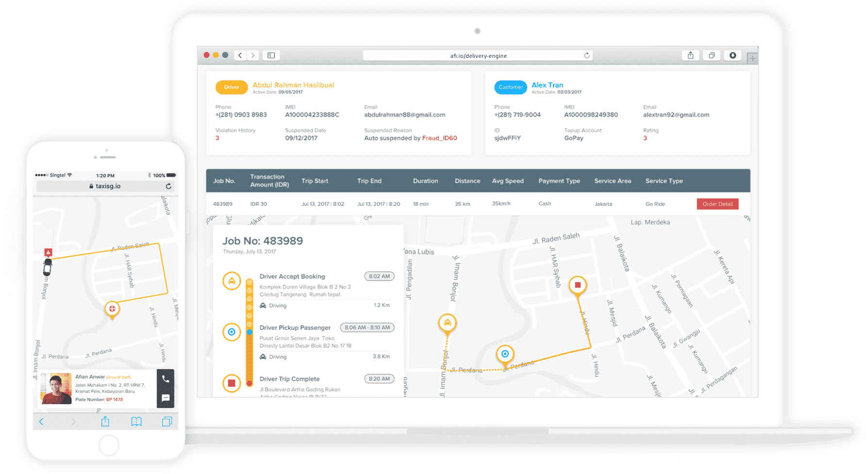Toggle the sidebar icon in Safari's toolbar
The image size is (868, 474).
click(x=271, y=55)
